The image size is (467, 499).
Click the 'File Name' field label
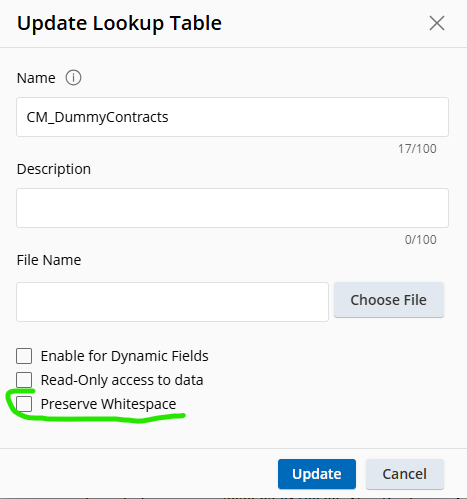point(49,260)
